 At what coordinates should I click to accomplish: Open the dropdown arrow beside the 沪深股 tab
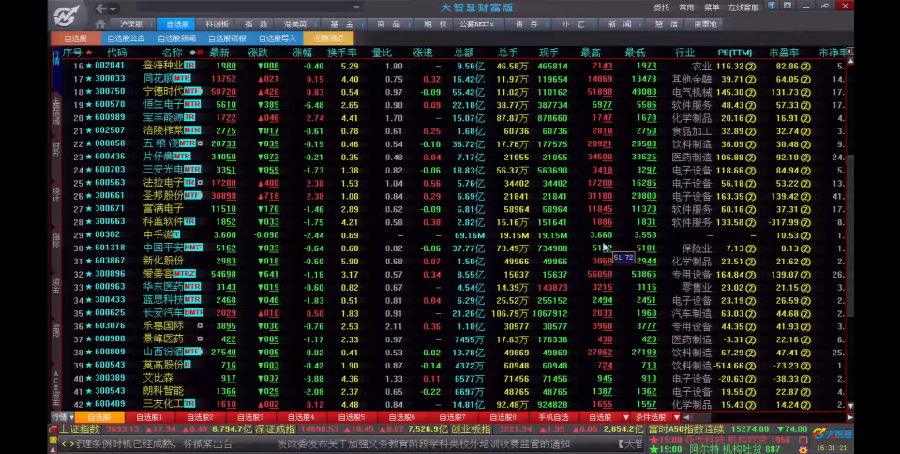pos(150,25)
